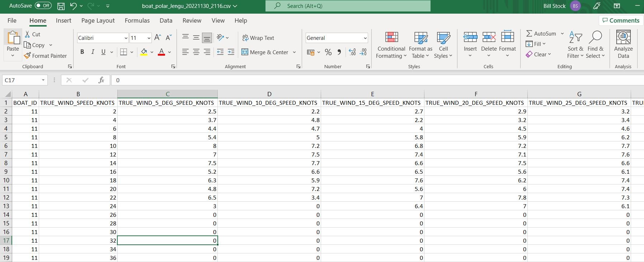Click the Increase Decimal icon
Screen dimensions: 644x262
(352, 52)
